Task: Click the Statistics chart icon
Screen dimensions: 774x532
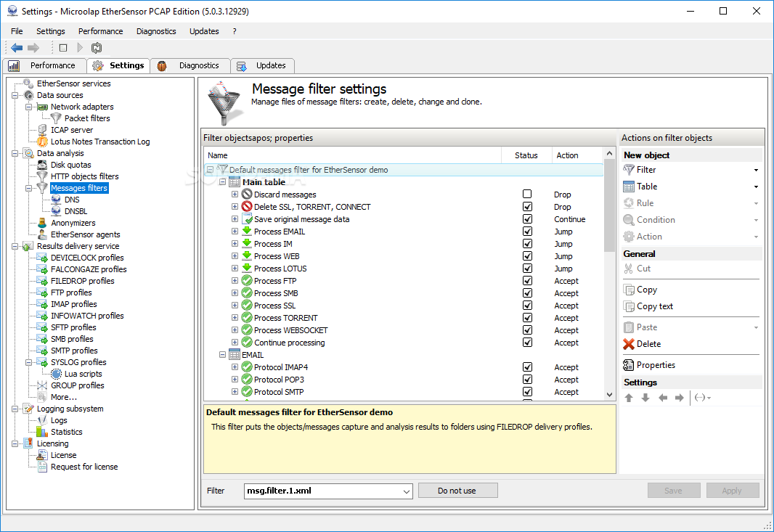Action: tap(42, 432)
